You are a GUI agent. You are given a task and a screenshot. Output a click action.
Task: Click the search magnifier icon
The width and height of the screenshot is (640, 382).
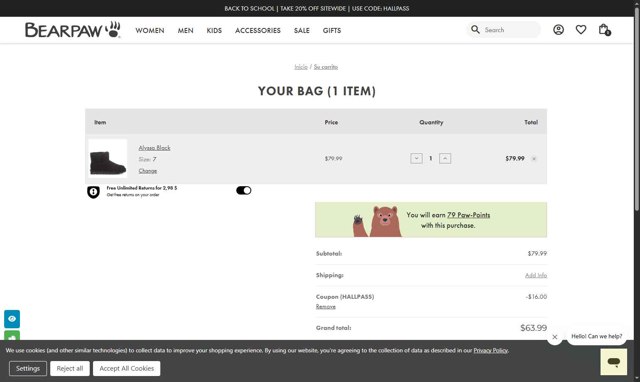[x=475, y=29]
